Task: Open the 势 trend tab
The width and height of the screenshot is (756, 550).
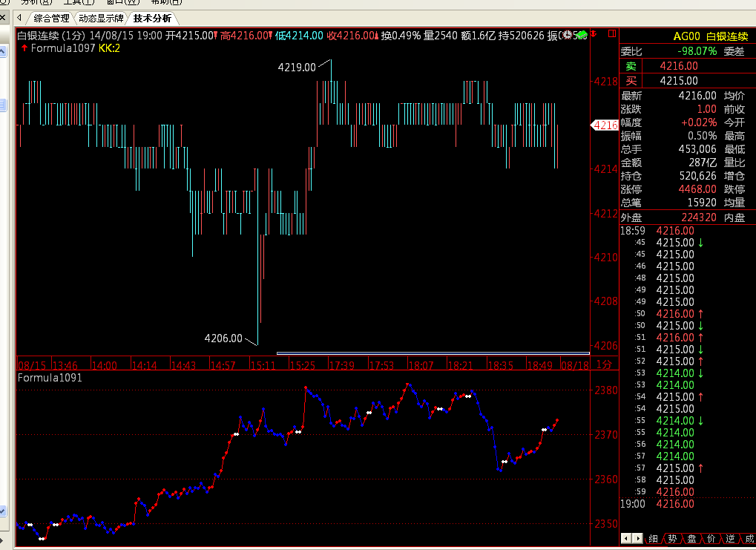Action: point(673,538)
